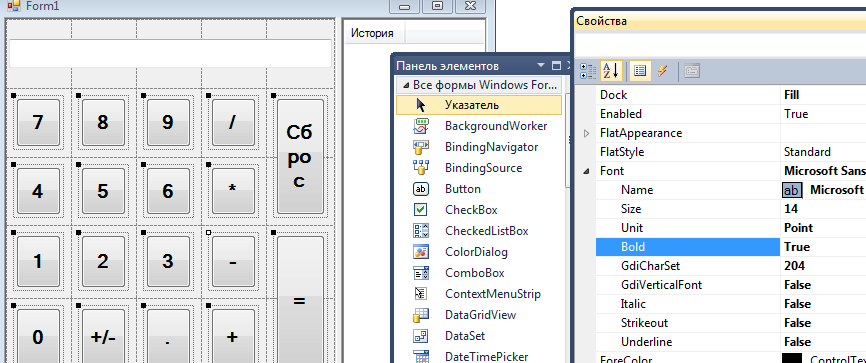Click the decimal point button

pyautogui.click(x=168, y=336)
